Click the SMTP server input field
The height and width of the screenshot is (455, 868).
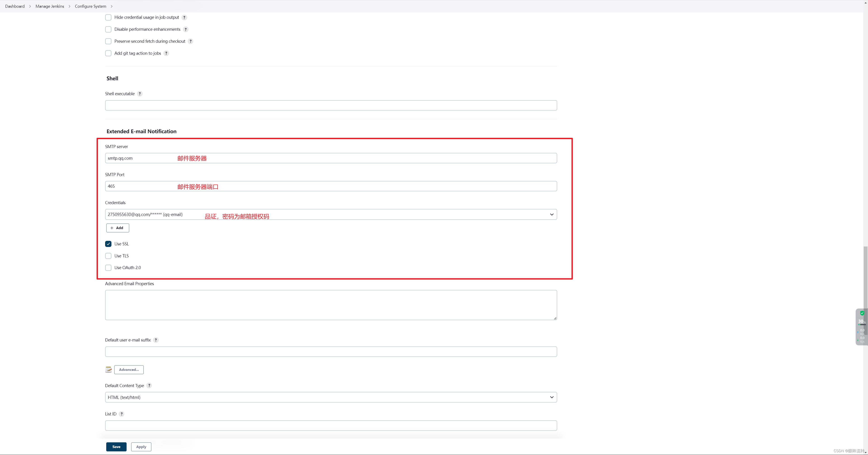(331, 158)
